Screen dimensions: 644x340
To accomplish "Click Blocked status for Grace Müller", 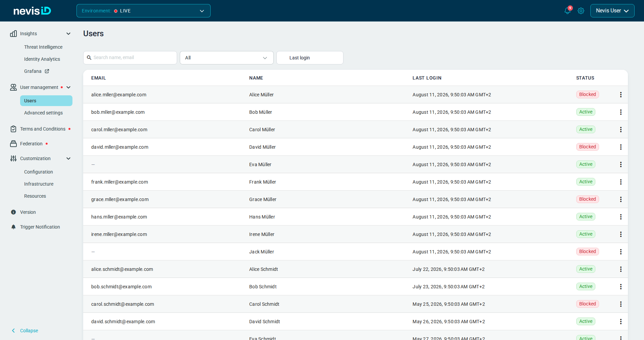I will coord(588,199).
